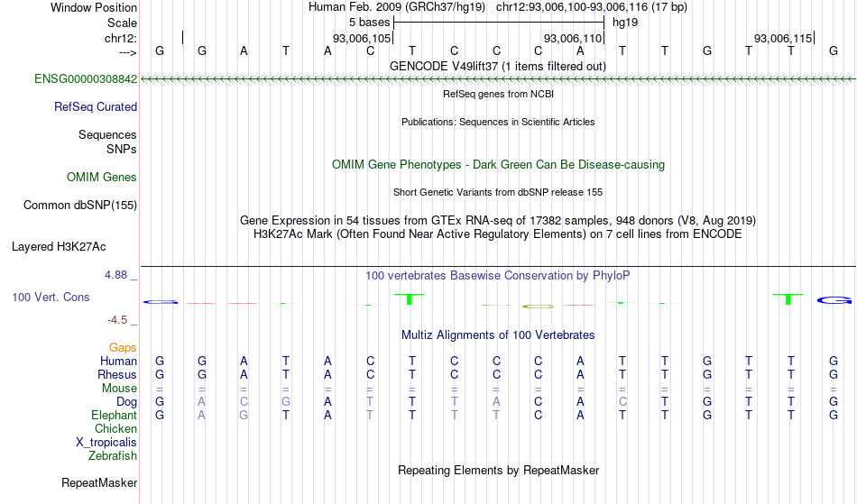Click the Gaps row label

(x=123, y=348)
